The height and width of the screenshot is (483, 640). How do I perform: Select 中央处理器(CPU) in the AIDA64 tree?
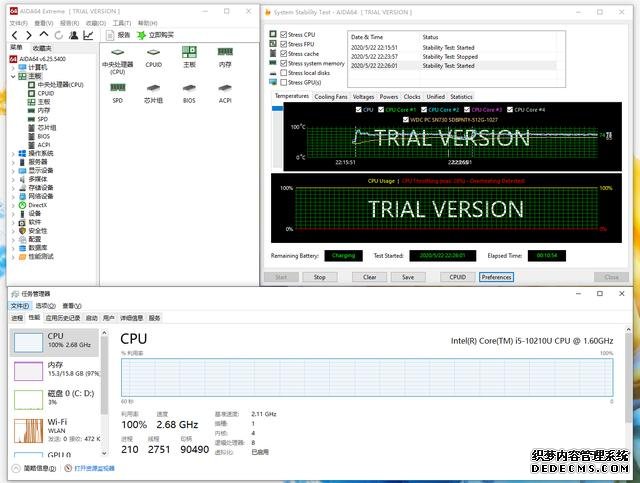click(x=56, y=85)
